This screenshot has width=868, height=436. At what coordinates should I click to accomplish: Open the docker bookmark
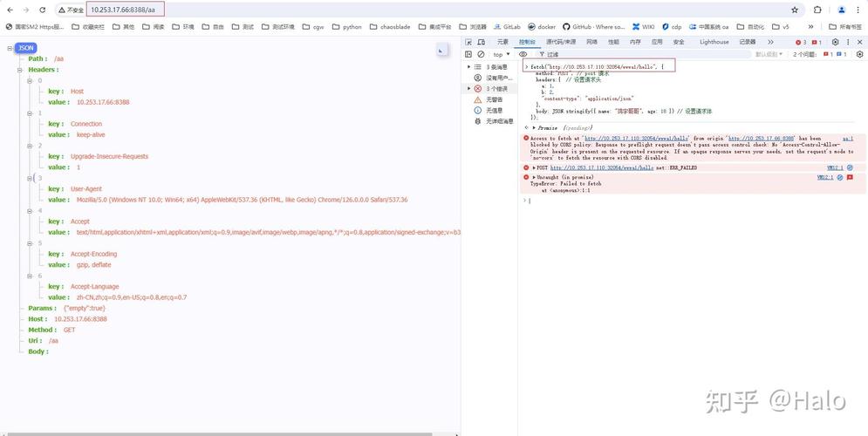tap(542, 26)
